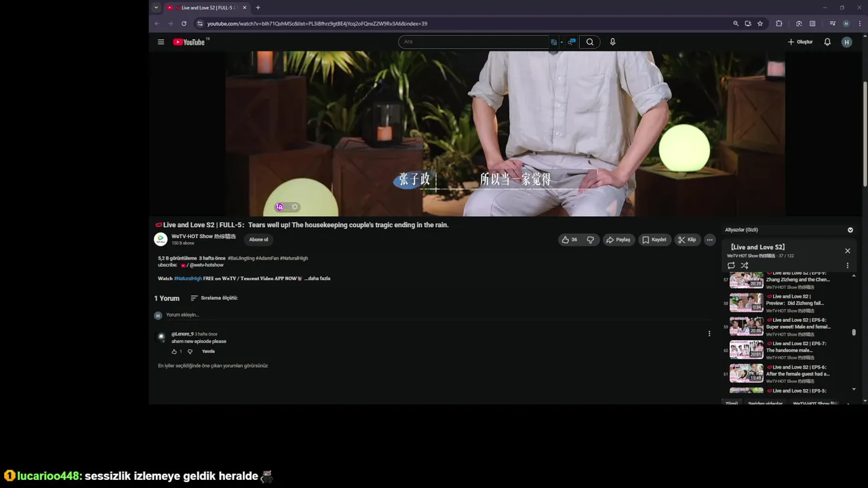The width and height of the screenshot is (868, 488).
Task: Go back in browser history
Action: point(157,24)
